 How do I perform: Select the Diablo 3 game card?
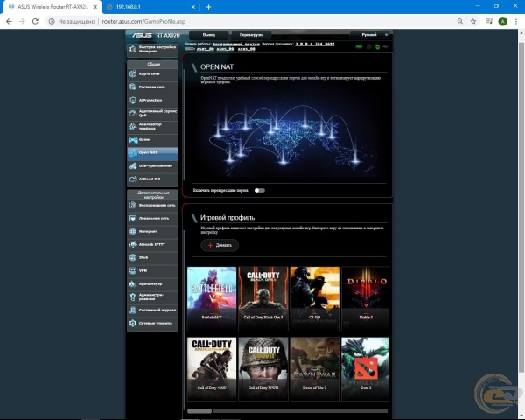pyautogui.click(x=365, y=298)
